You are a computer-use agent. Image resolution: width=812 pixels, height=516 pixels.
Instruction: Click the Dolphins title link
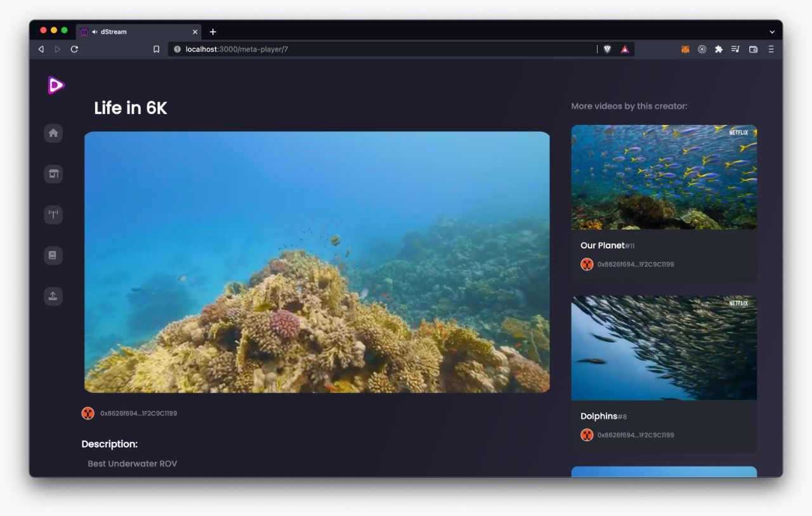click(599, 416)
